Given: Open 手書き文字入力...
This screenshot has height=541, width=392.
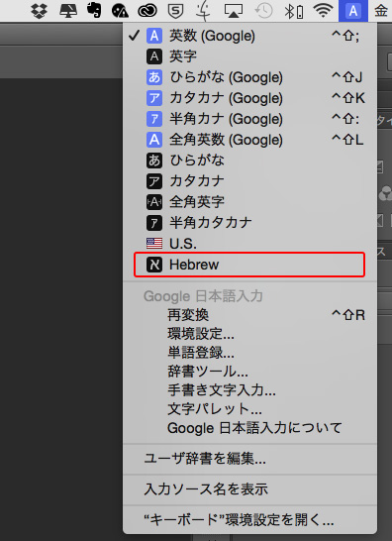Looking at the screenshot, I should (249, 390).
